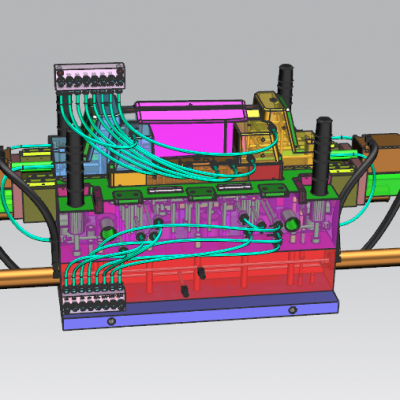Select the upper black fitting on red plate
The image size is (400, 400).
point(201,273)
